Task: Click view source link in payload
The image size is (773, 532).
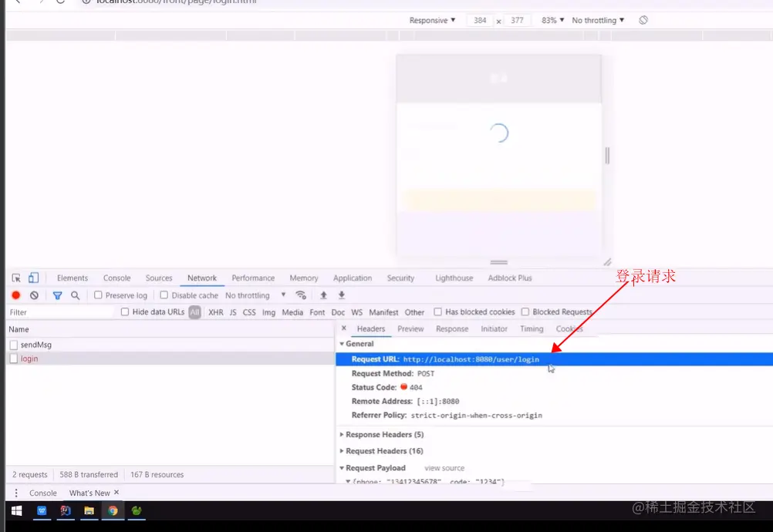Action: [444, 468]
